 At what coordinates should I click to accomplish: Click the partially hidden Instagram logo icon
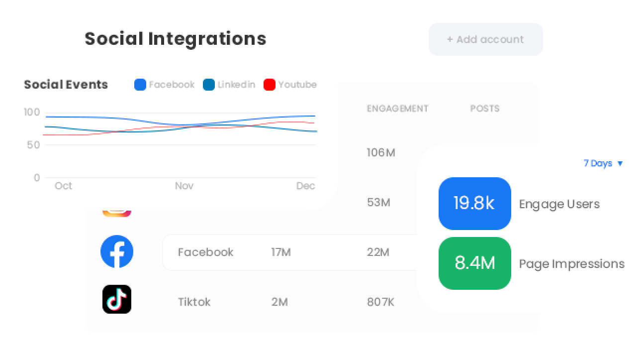(117, 212)
